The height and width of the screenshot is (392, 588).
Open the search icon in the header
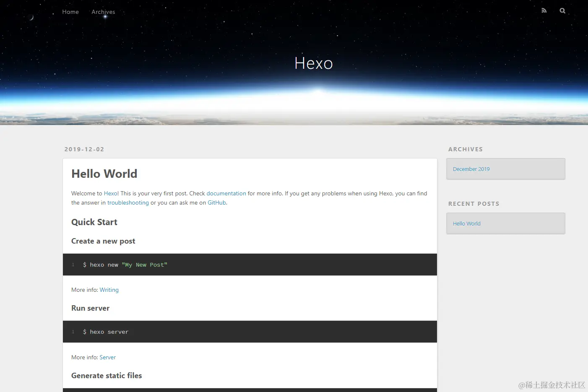pos(562,11)
